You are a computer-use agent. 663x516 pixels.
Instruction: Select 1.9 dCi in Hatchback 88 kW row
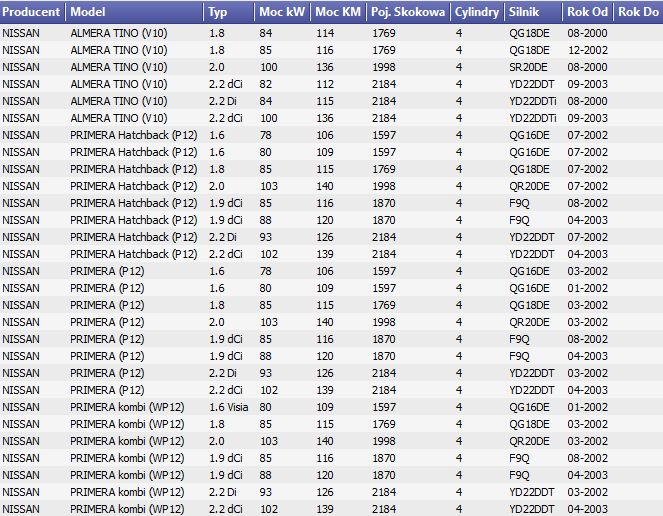coord(226,220)
